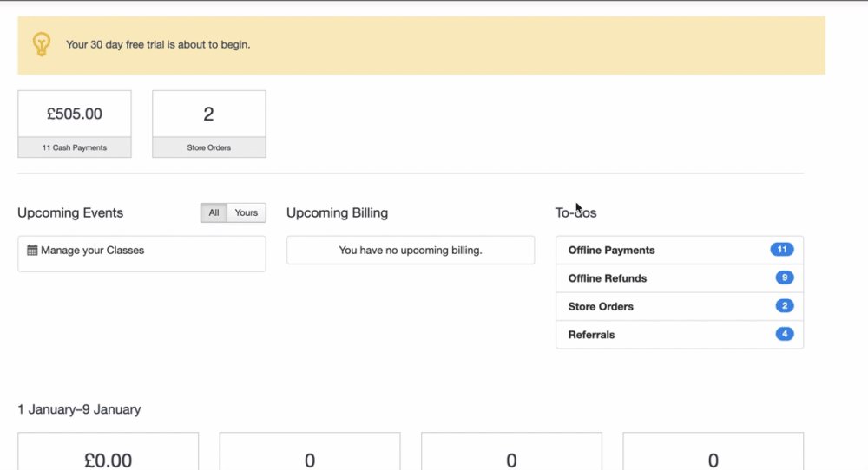Open the Referrals to-do item
Viewport: 868px width, 470px height.
point(591,335)
